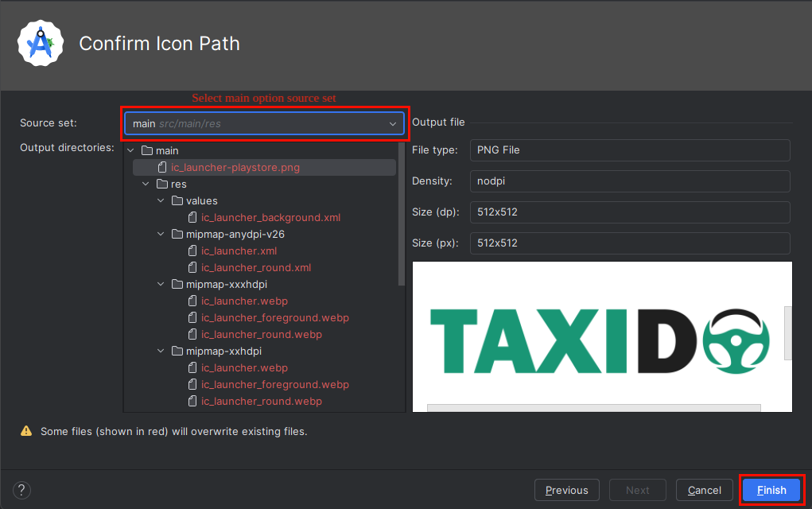Click the Cancel button
This screenshot has height=509, width=812.
pyautogui.click(x=704, y=490)
